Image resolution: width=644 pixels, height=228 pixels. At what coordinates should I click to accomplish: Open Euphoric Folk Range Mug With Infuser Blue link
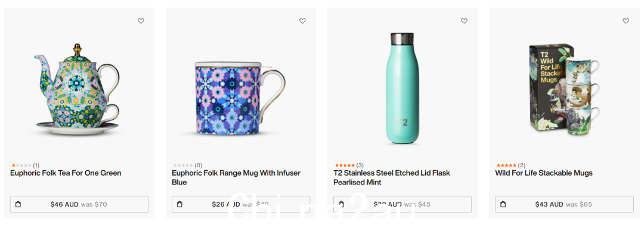pyautogui.click(x=236, y=177)
